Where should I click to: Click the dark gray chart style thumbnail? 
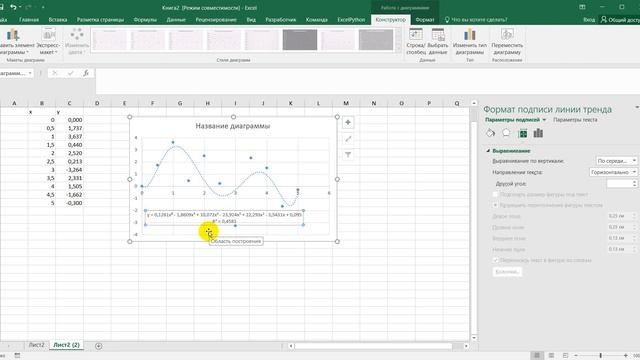[x=300, y=40]
